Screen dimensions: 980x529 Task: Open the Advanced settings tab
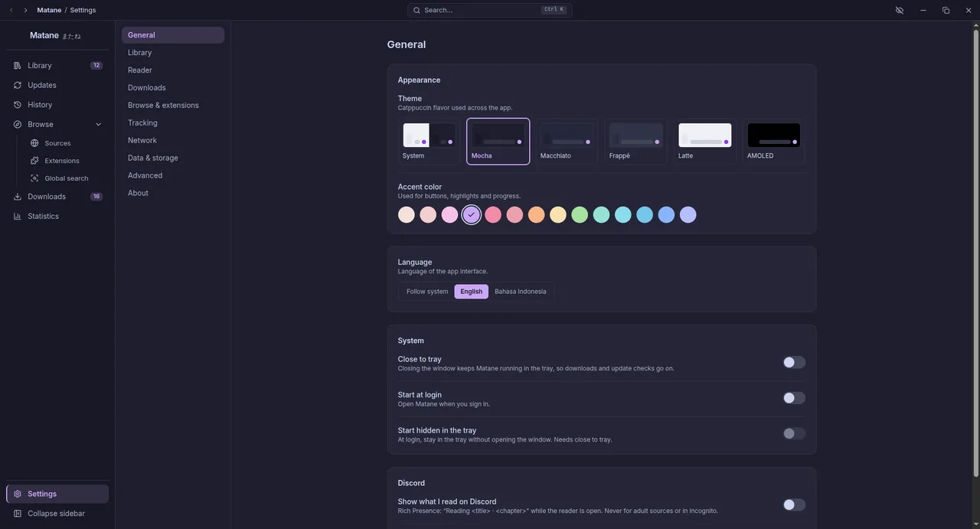click(x=173, y=176)
